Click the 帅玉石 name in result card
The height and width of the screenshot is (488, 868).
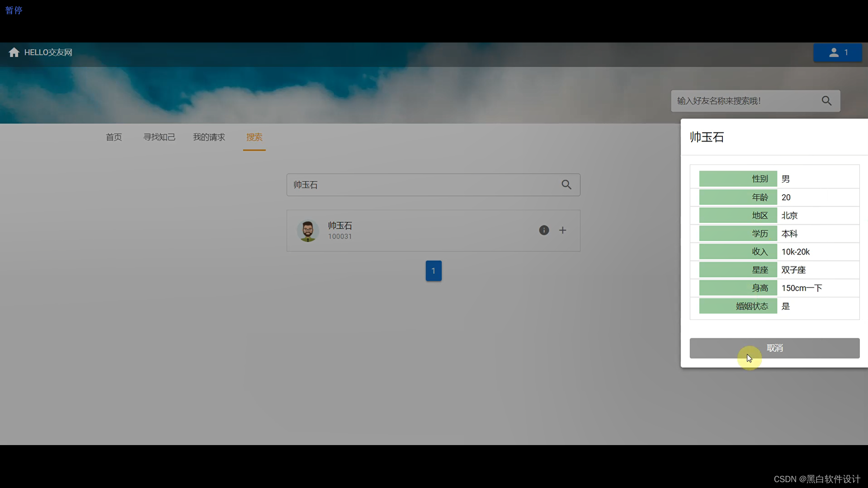click(340, 225)
